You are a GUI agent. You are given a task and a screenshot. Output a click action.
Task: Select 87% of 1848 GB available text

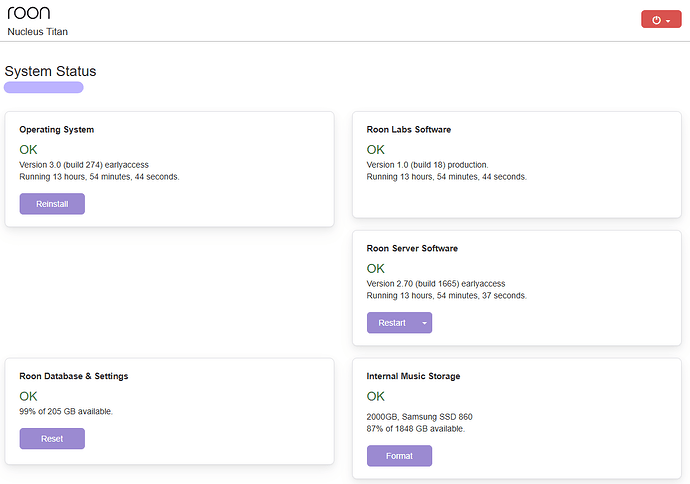(415, 428)
